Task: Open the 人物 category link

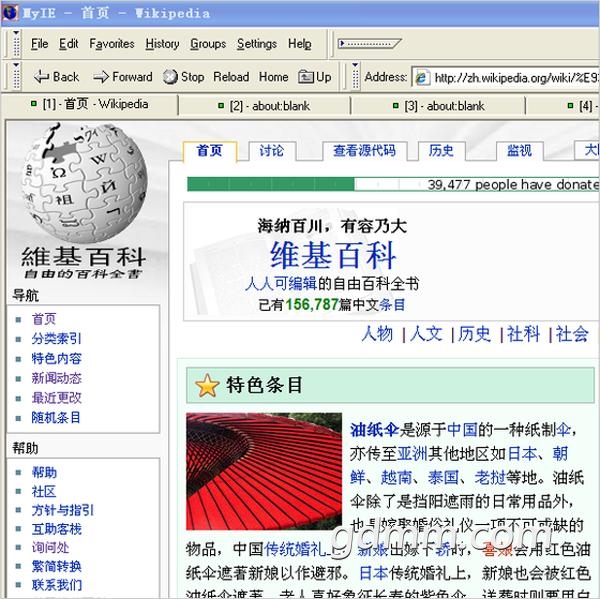Action: point(377,334)
